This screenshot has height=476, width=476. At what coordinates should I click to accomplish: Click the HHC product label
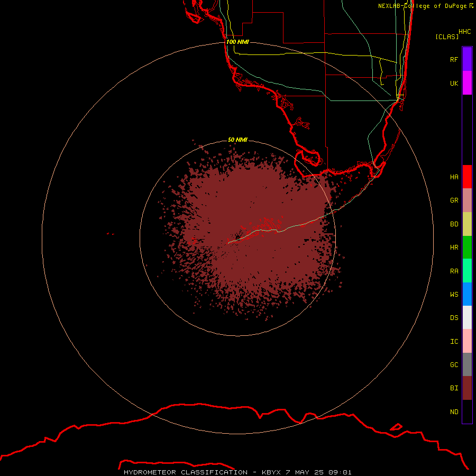point(464,32)
